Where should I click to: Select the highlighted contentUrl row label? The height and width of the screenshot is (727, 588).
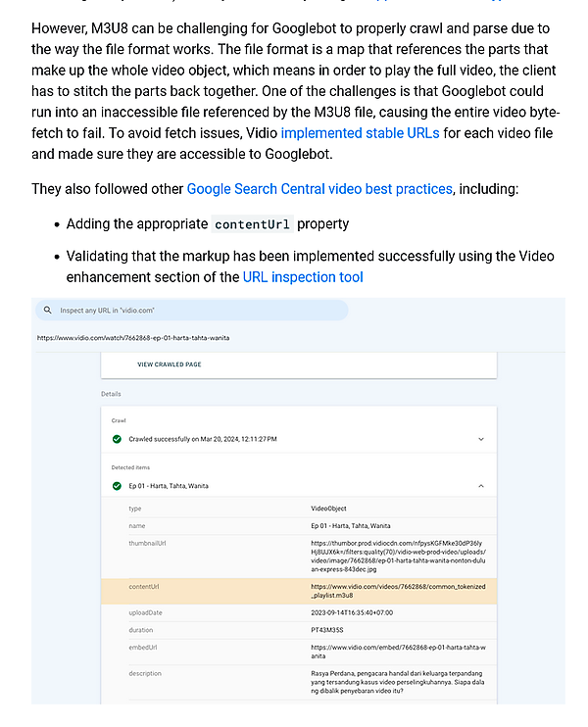click(x=144, y=587)
